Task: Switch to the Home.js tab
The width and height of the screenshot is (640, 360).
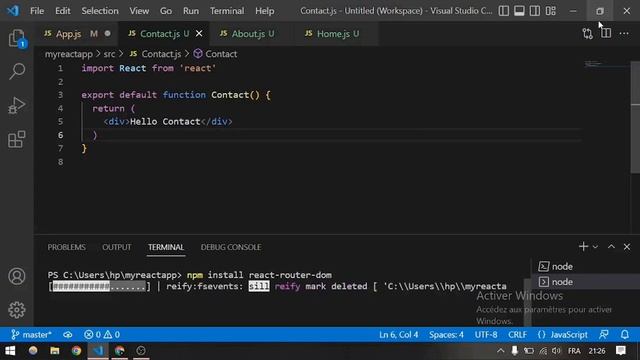Action: tap(338, 34)
